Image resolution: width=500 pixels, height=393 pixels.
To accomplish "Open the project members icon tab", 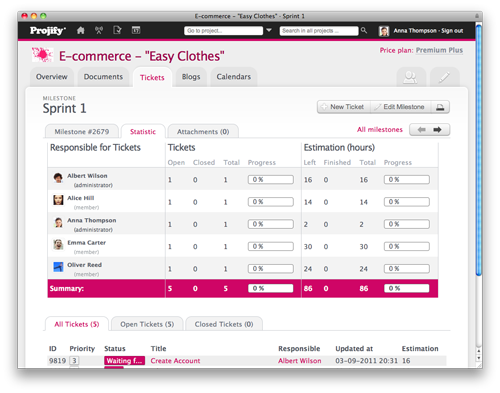I will [411, 77].
